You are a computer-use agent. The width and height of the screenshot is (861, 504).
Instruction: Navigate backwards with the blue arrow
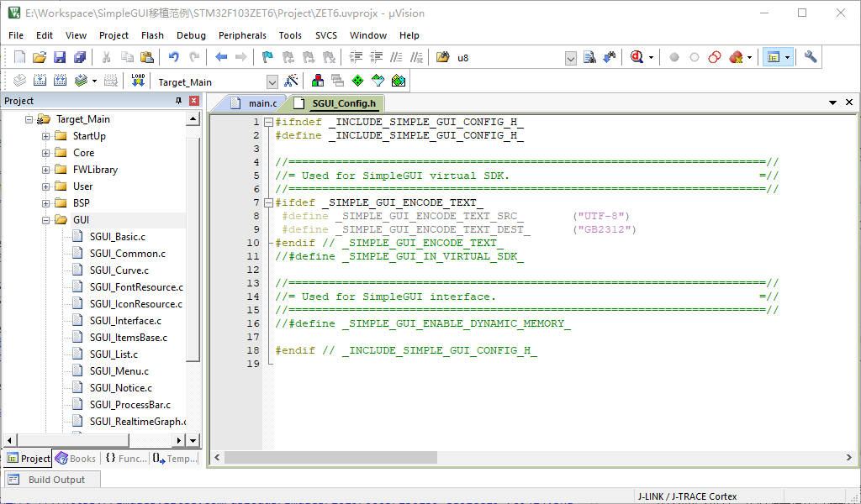(221, 57)
